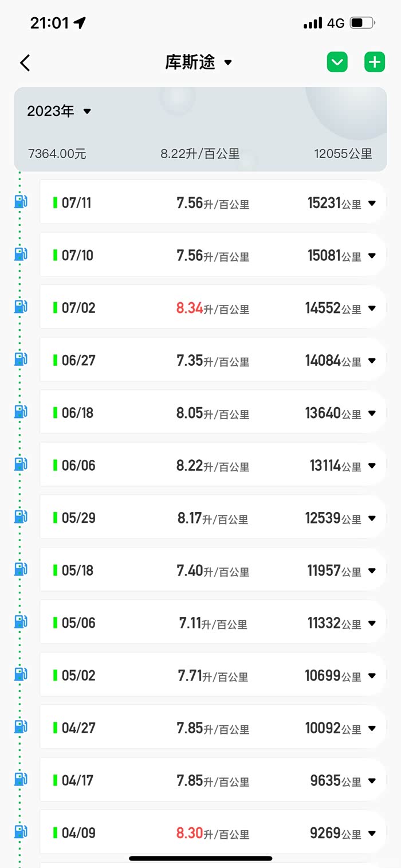The width and height of the screenshot is (401, 868).
Task: Tap fuel pump icon beside 07/11
Action: pos(21,202)
